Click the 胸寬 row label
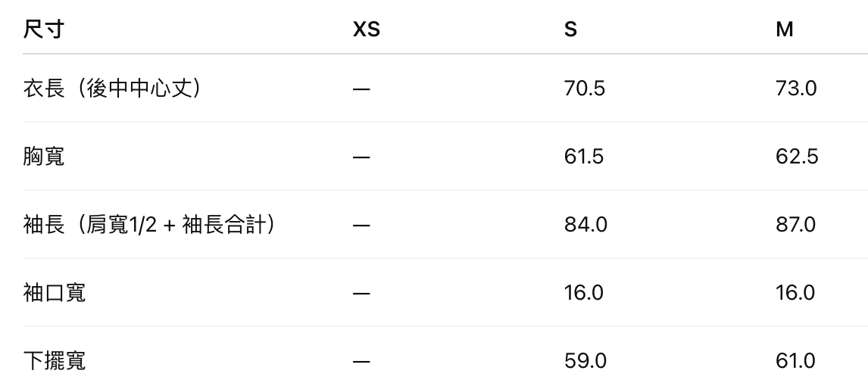868x386 pixels. pyautogui.click(x=44, y=157)
